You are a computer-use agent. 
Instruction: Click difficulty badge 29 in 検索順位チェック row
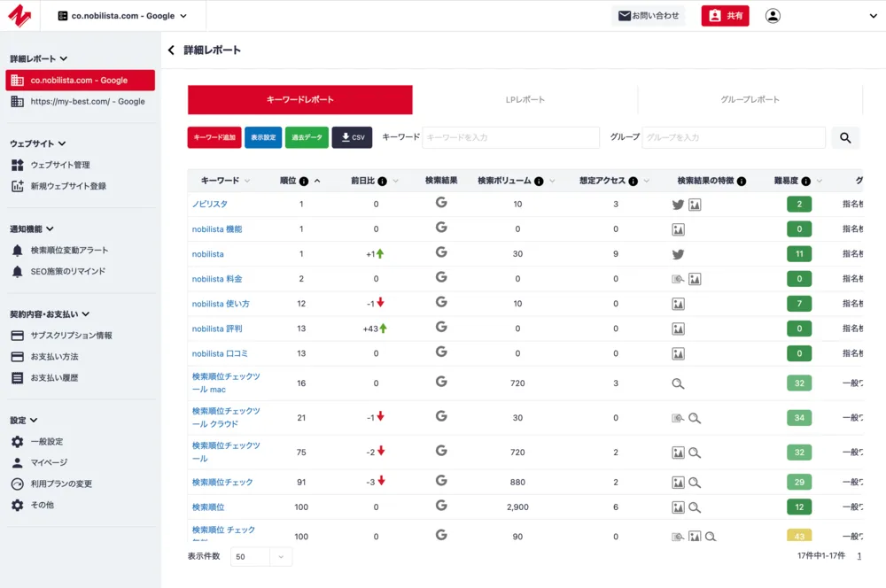pyautogui.click(x=799, y=483)
